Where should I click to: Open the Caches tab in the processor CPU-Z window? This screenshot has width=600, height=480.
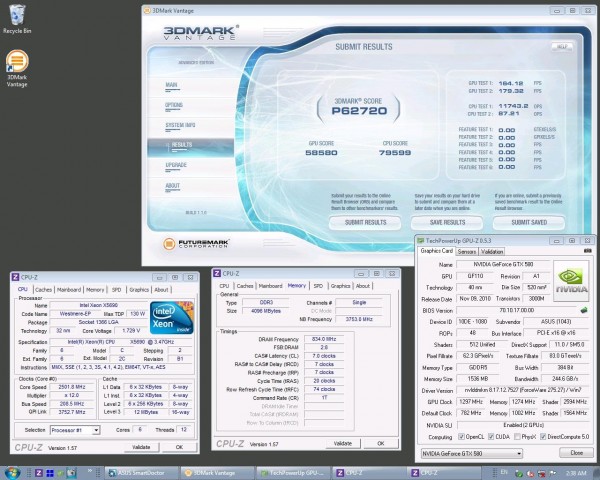[43, 290]
